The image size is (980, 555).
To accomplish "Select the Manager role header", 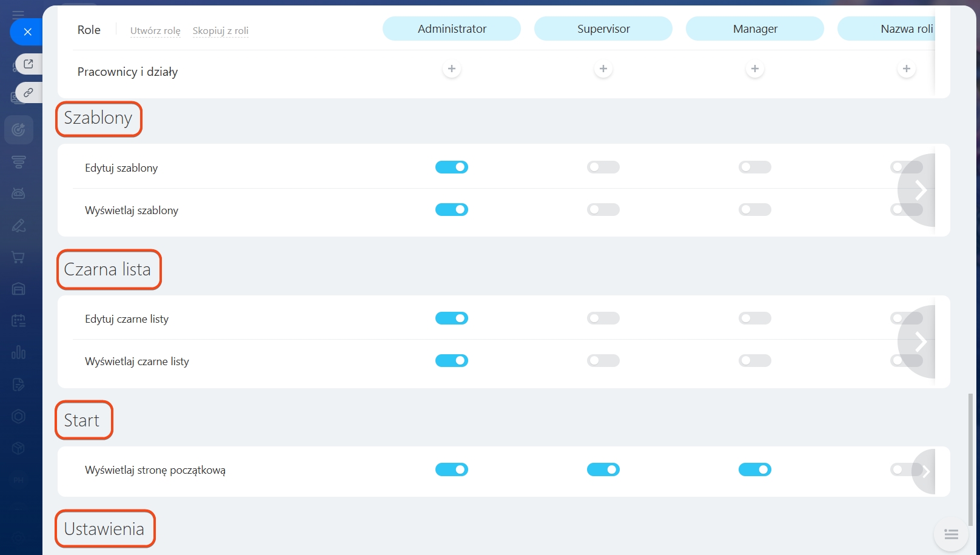I will pos(755,29).
